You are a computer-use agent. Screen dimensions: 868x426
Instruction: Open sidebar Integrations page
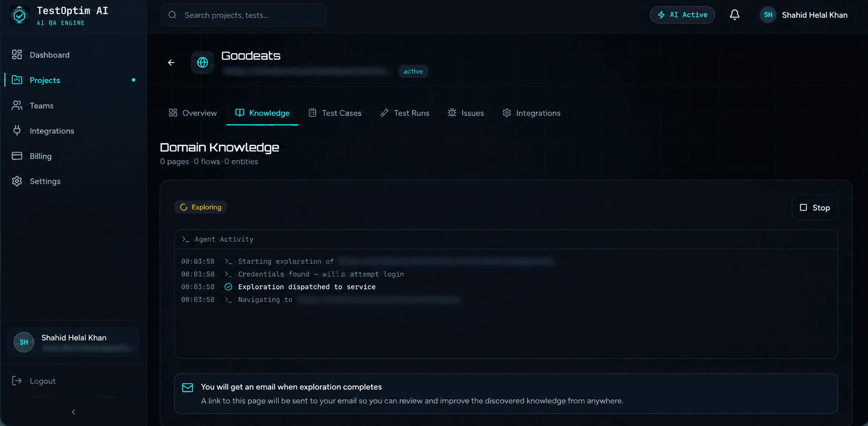(52, 130)
